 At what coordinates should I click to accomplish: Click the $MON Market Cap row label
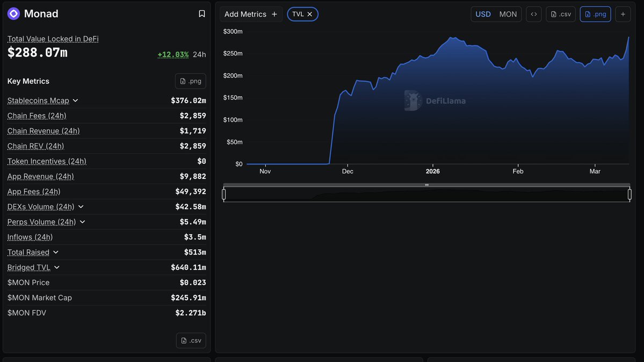[39, 298]
